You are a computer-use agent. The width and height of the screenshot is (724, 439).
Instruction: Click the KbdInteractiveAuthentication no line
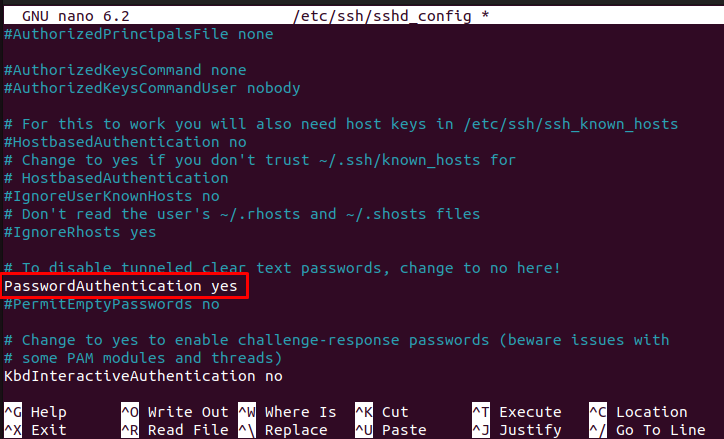143,376
